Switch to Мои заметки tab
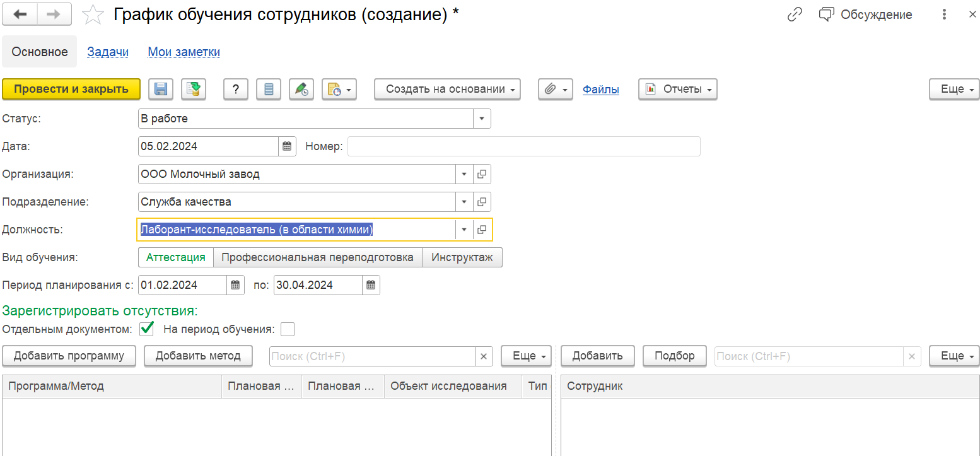The width and height of the screenshot is (980, 456). pos(184,52)
